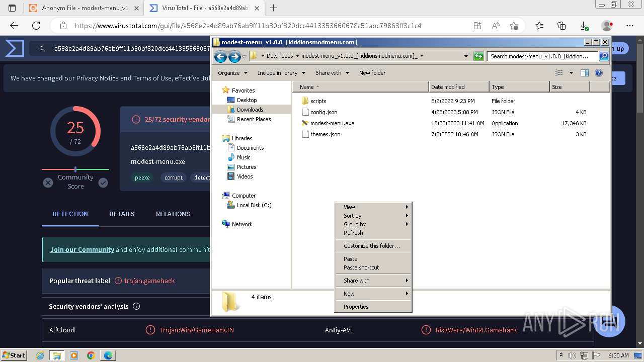Click the Explorer Back navigation arrow
Screen dimensions: 644x362
coord(220,56)
